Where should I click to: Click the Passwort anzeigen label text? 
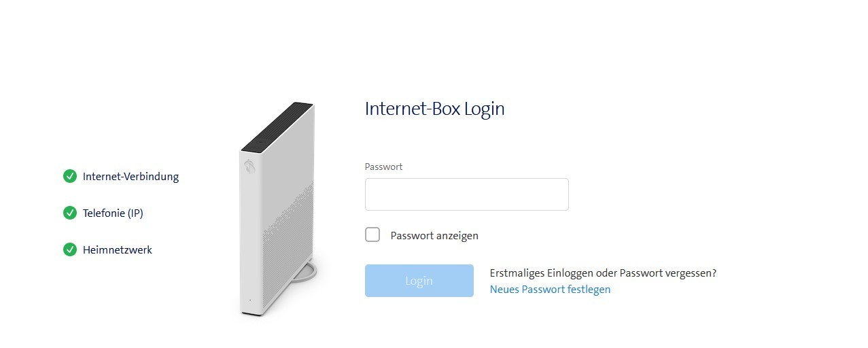point(434,236)
